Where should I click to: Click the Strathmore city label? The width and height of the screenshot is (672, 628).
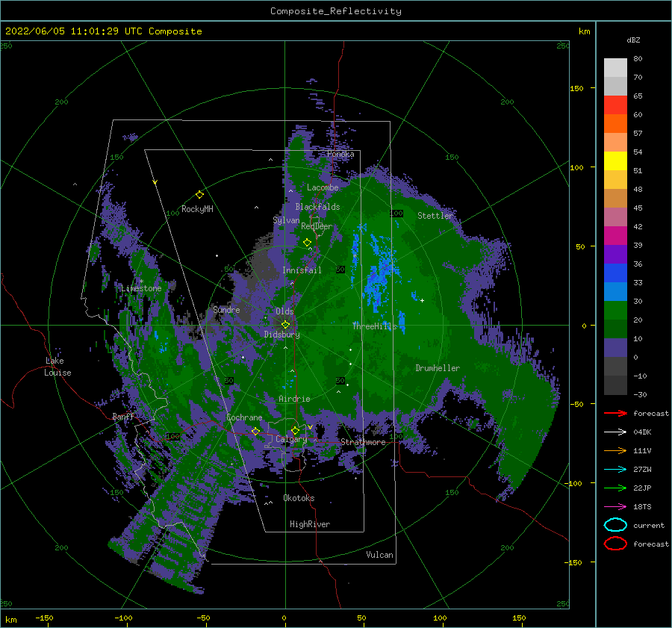(364, 442)
